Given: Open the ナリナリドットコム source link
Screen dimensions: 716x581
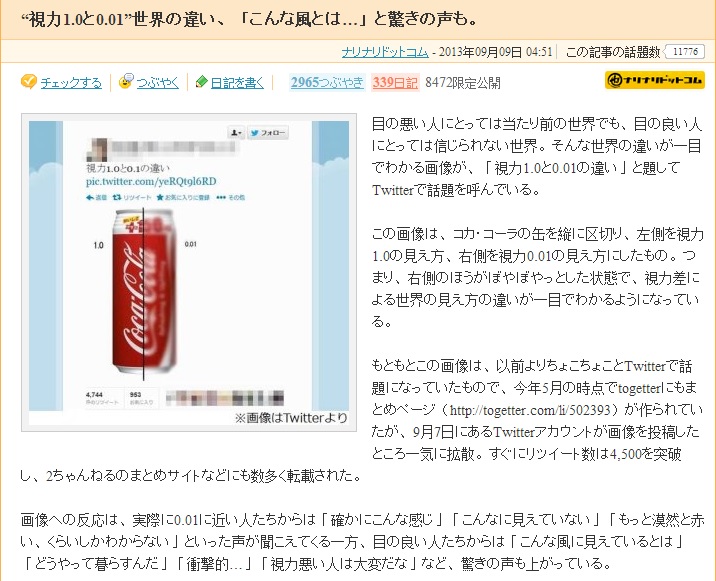Looking at the screenshot, I should (385, 52).
